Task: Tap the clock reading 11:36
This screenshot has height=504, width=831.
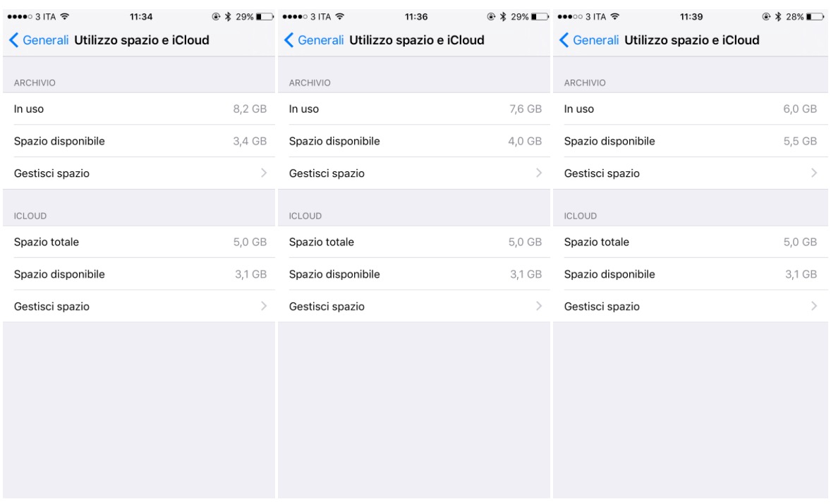Action: coord(416,16)
